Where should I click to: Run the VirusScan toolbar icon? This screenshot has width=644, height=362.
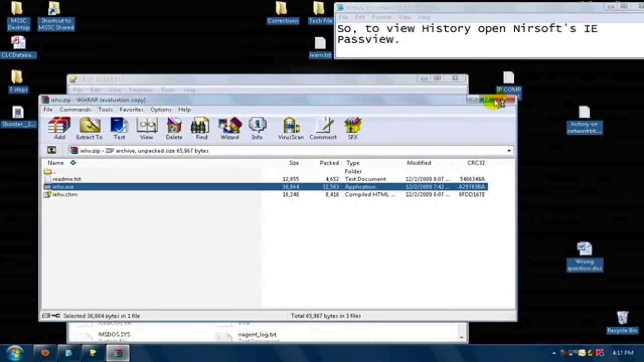tap(291, 129)
